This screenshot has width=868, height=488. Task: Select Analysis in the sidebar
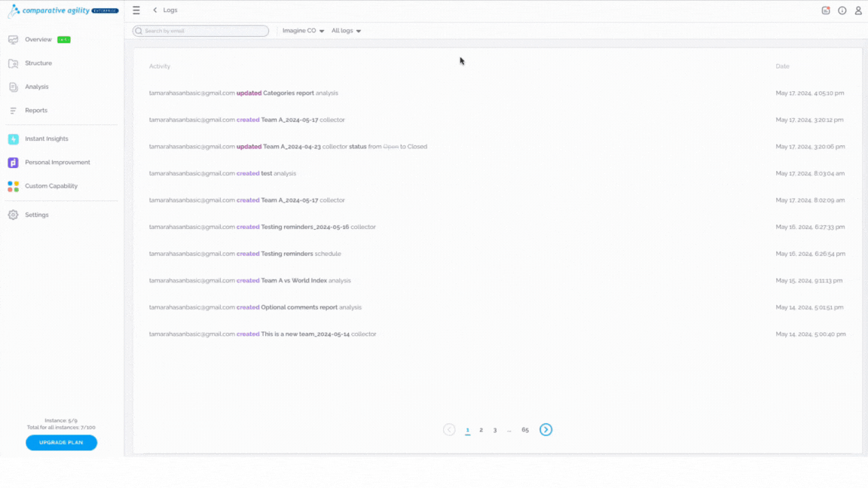(x=36, y=87)
